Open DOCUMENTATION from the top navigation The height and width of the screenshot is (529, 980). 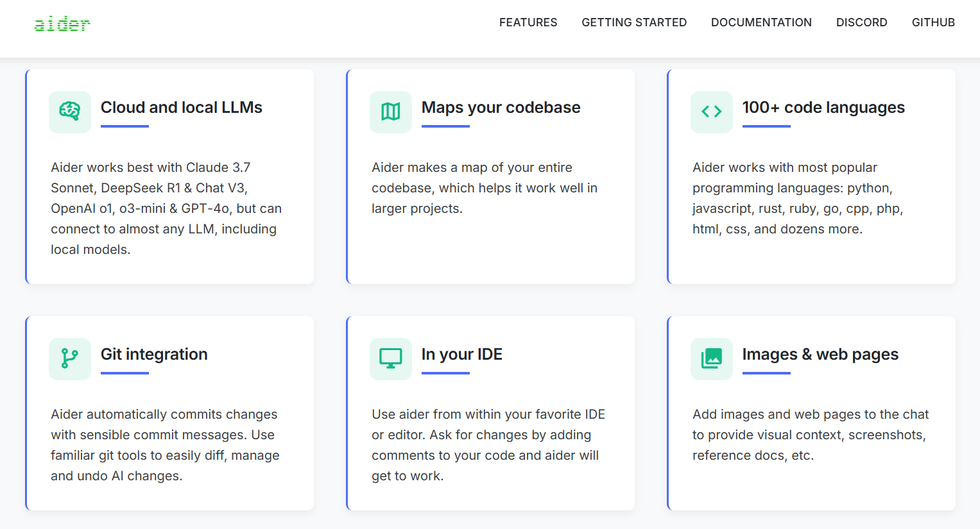[x=761, y=22]
